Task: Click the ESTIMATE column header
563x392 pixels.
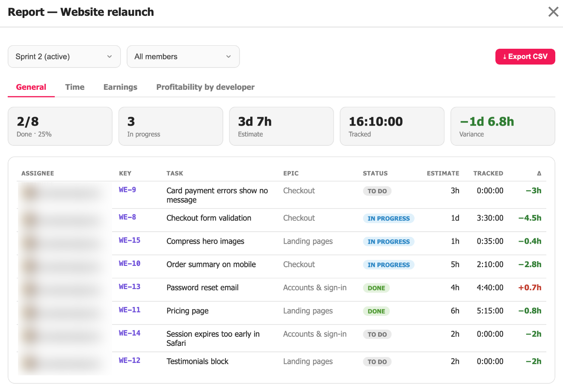Action: pyautogui.click(x=443, y=174)
